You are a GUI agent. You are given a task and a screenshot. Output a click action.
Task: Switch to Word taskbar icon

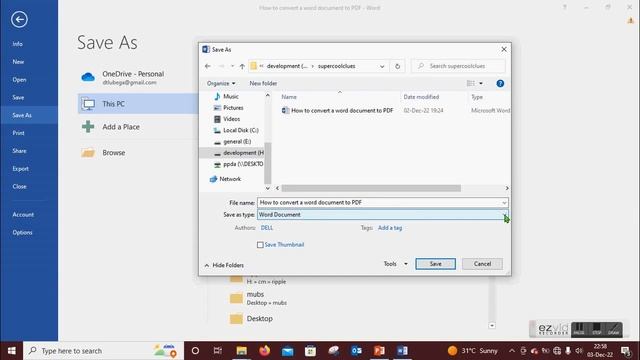(402, 351)
